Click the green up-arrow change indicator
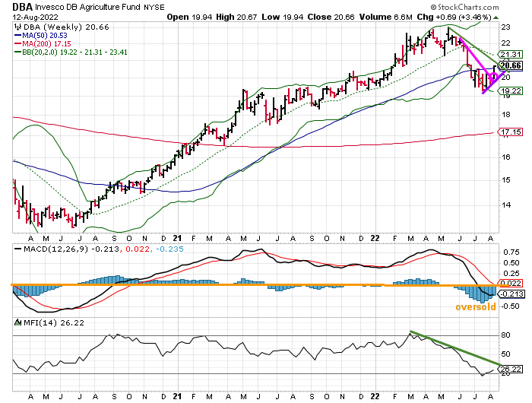Image resolution: width=532 pixels, height=403 pixels. pyautogui.click(x=496, y=17)
